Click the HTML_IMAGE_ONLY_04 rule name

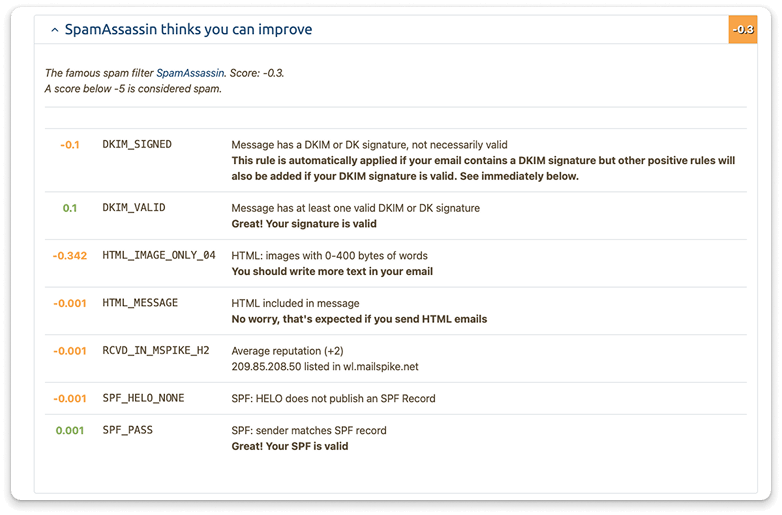click(159, 255)
